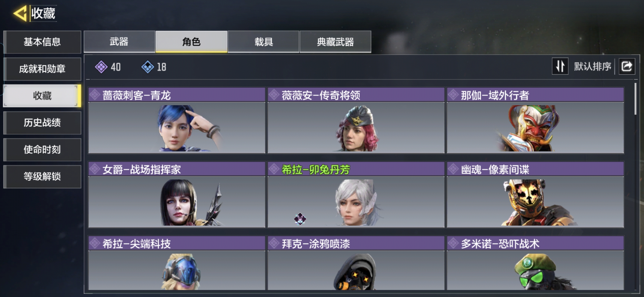644x297 pixels.
Task: Open 成就和勋章 in the sidebar
Action: tap(42, 69)
